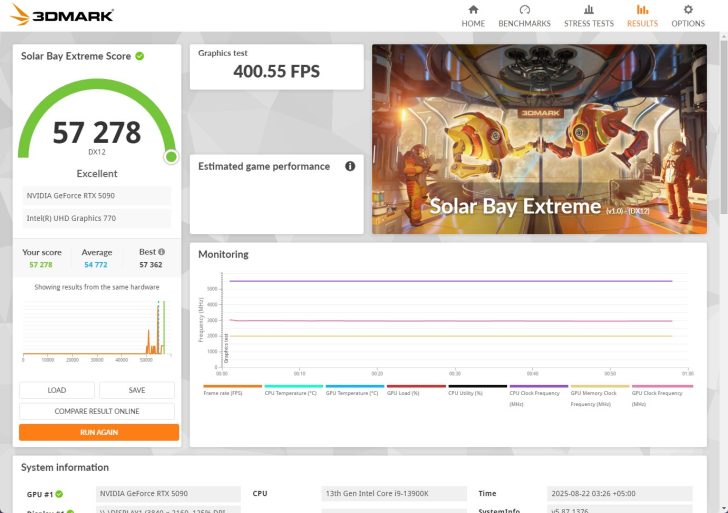
Task: Click the Intel(R) UHD Graphics 770 row
Action: pyautogui.click(x=97, y=218)
